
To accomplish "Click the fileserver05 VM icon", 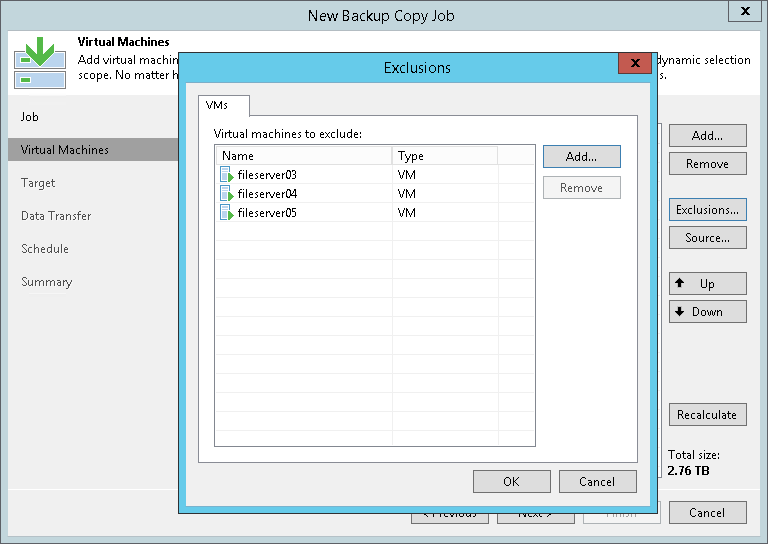I will coord(226,213).
